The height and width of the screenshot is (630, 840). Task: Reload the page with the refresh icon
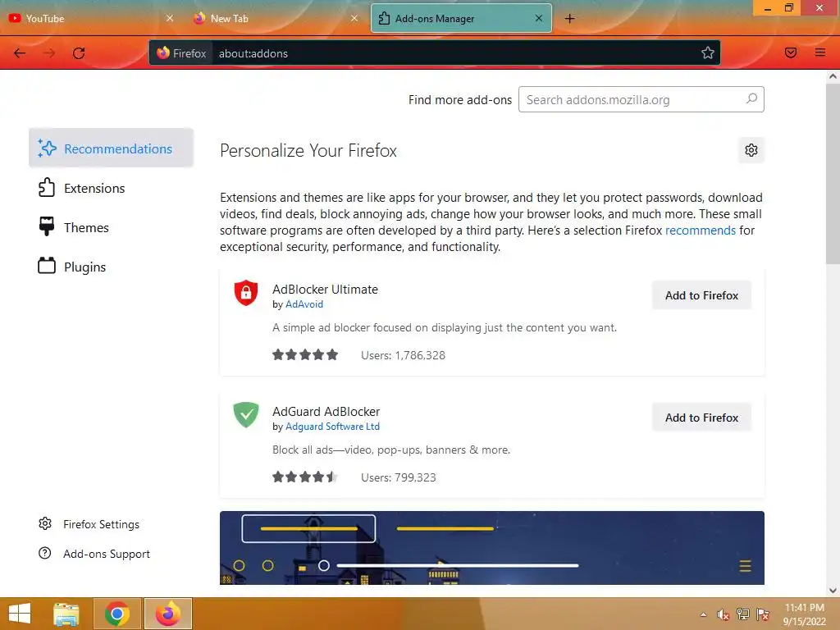79,53
